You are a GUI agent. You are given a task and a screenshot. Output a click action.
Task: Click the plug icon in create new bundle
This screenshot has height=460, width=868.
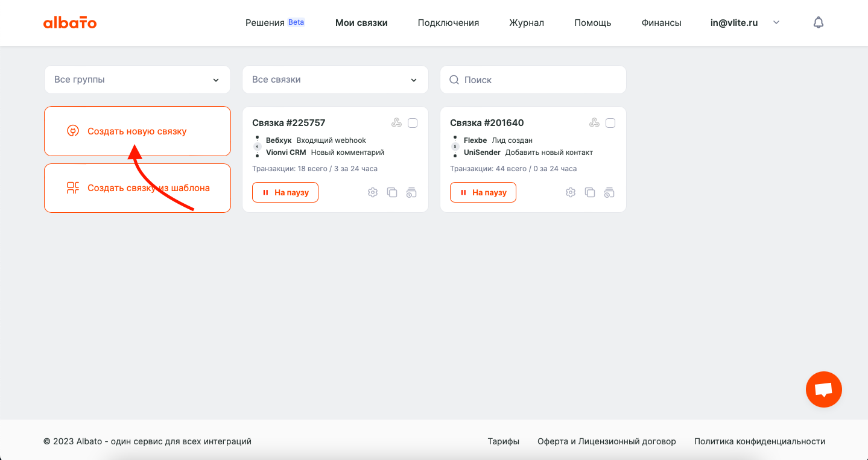72,131
